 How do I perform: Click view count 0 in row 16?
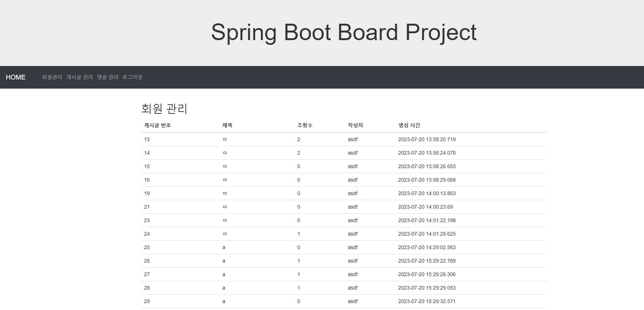pos(299,180)
